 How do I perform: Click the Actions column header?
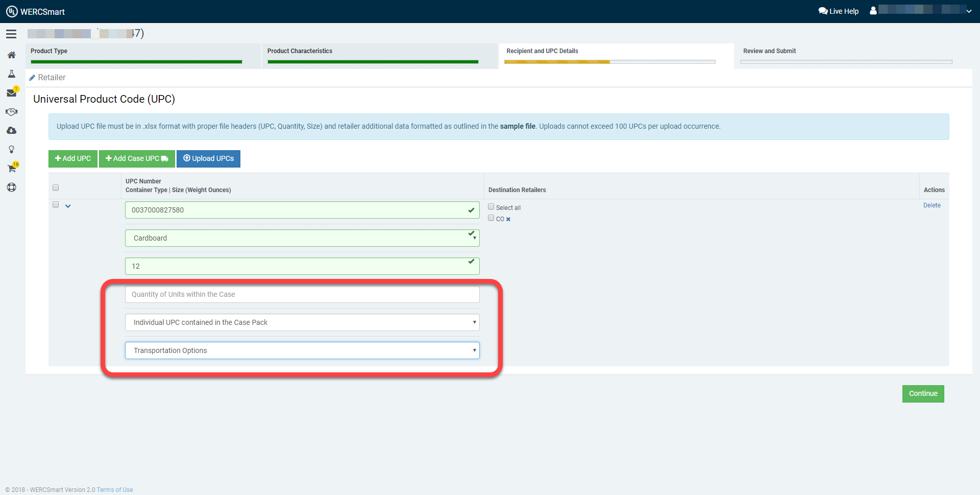pos(934,190)
